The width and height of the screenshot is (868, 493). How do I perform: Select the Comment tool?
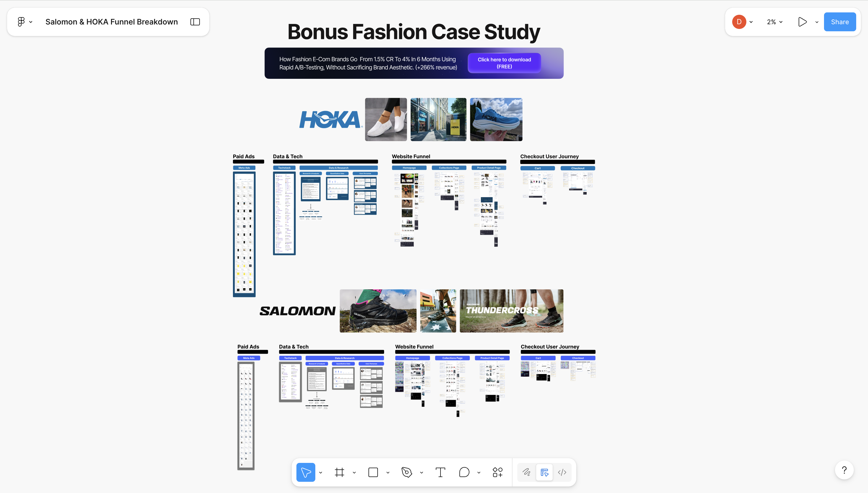[x=464, y=472]
